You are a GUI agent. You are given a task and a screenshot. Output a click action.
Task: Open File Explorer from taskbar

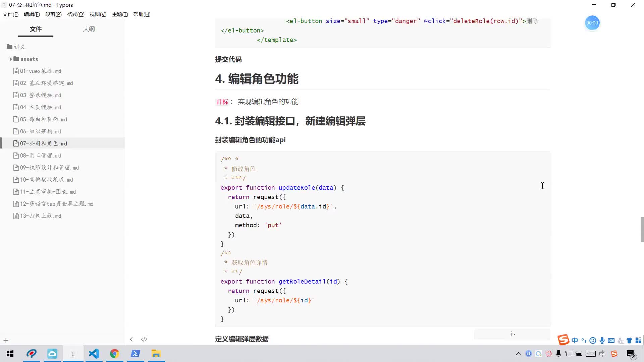pyautogui.click(x=156, y=354)
